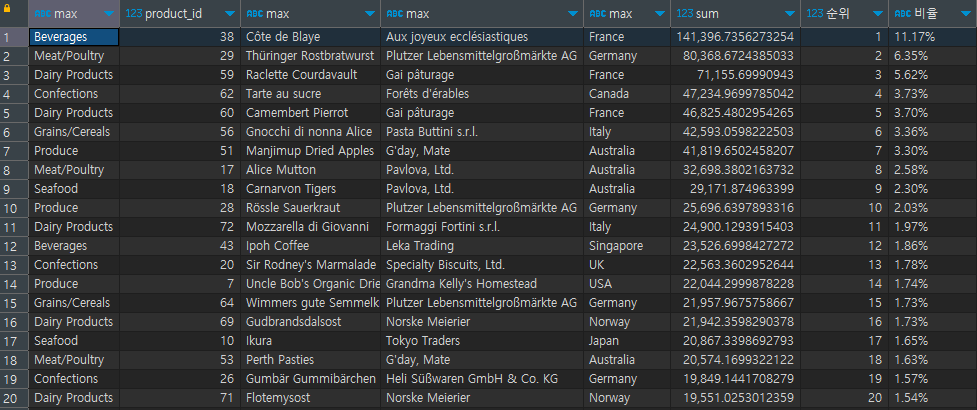Image resolution: width=977 pixels, height=410 pixels.
Task: Open dropdown arrow of max column listing product names
Action: 370,14
